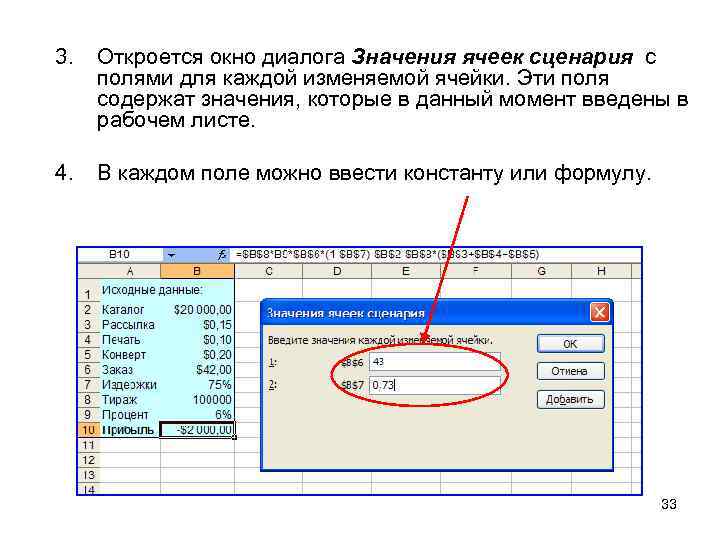Click cell with value $20 000,00
Viewport: 720px width, 540px height.
(197, 309)
